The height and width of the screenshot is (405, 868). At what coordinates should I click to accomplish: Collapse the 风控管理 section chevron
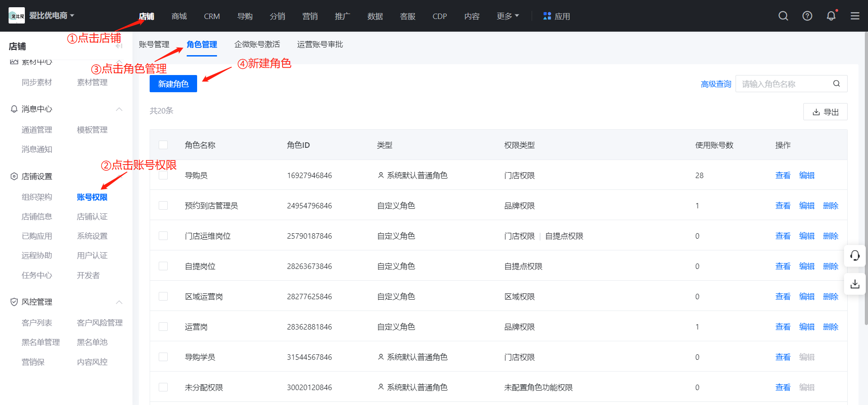click(119, 302)
